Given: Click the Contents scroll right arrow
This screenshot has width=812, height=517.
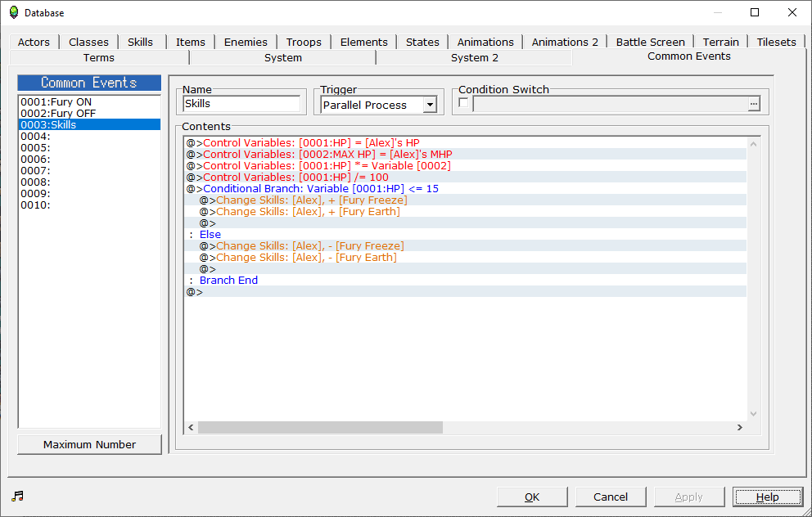Looking at the screenshot, I should click(740, 427).
